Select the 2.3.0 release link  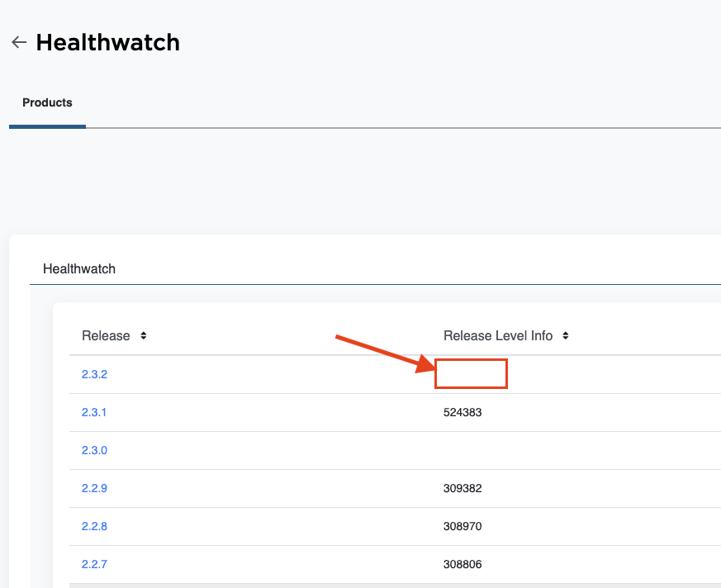point(95,450)
